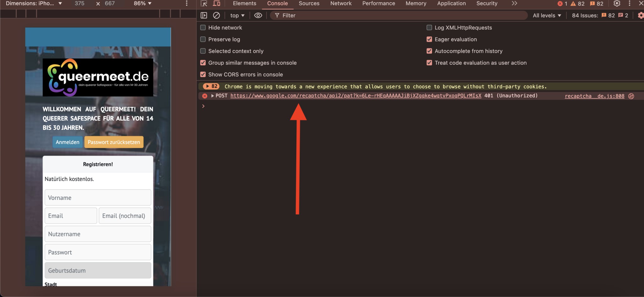This screenshot has height=297, width=644.
Task: Toggle the console sidebar panel icon
Action: (x=204, y=15)
